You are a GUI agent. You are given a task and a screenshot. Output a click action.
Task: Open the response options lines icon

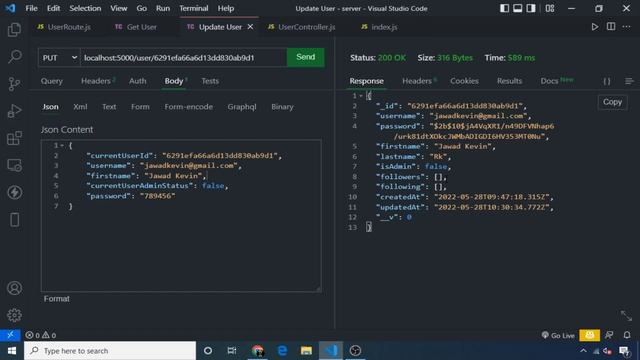pyautogui.click(x=629, y=81)
